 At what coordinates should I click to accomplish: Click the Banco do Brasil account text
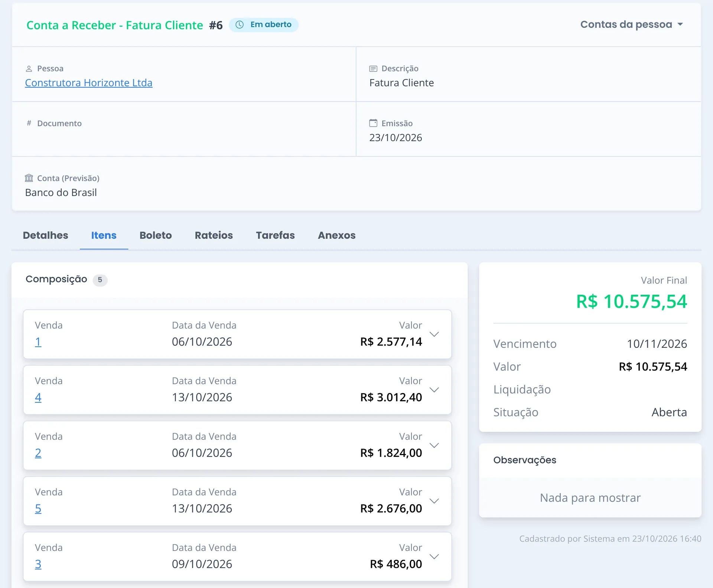click(61, 193)
